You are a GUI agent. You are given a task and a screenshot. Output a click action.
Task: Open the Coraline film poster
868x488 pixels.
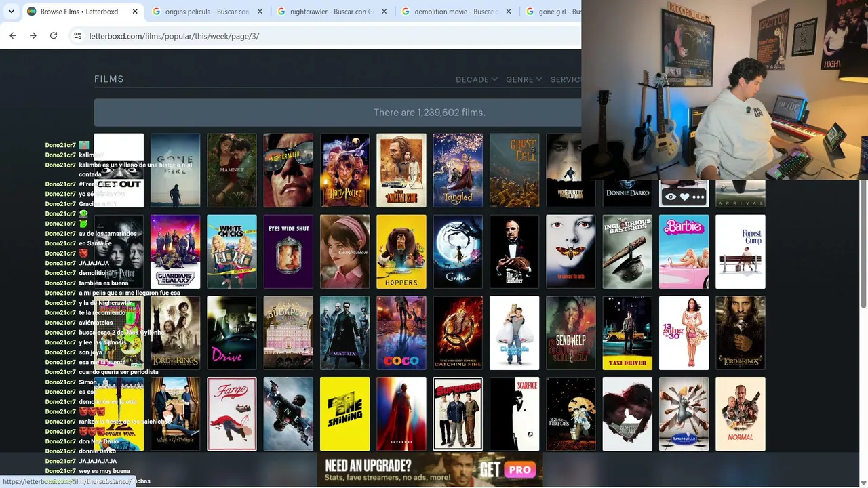point(458,251)
